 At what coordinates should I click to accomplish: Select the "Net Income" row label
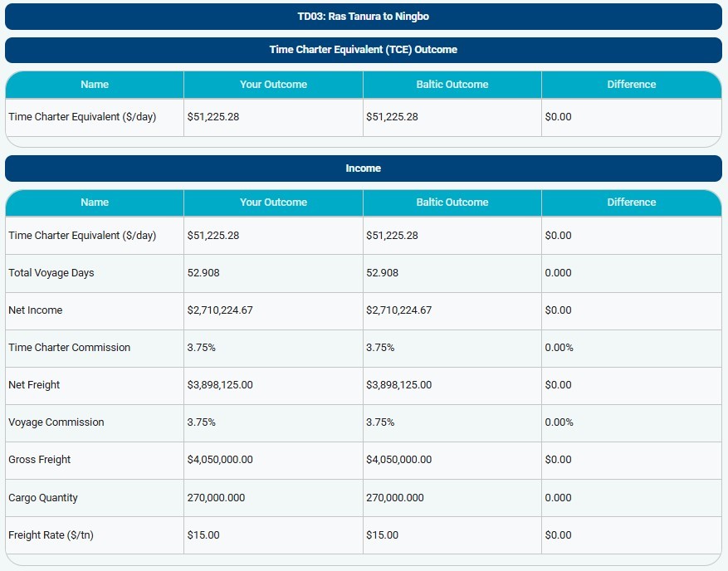tap(36, 310)
